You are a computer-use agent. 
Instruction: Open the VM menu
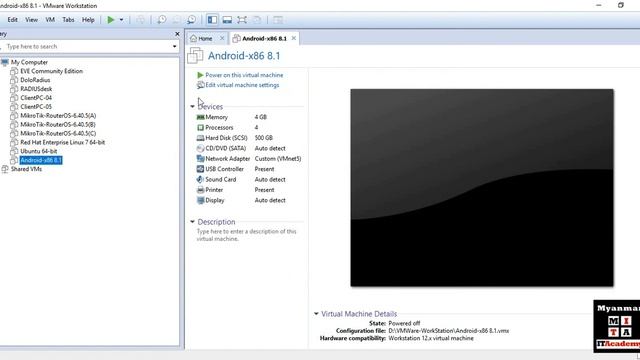50,20
